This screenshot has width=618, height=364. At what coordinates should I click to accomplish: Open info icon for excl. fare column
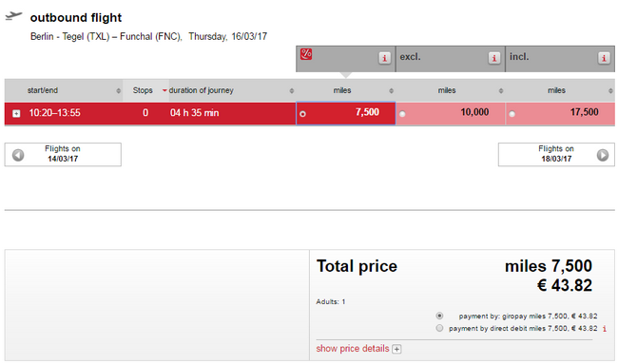(x=493, y=58)
